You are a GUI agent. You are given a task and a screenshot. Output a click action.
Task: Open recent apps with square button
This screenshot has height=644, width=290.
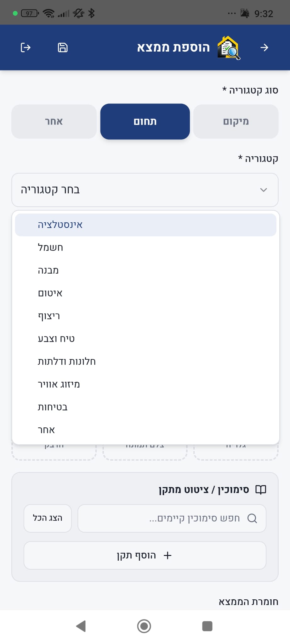(207, 626)
